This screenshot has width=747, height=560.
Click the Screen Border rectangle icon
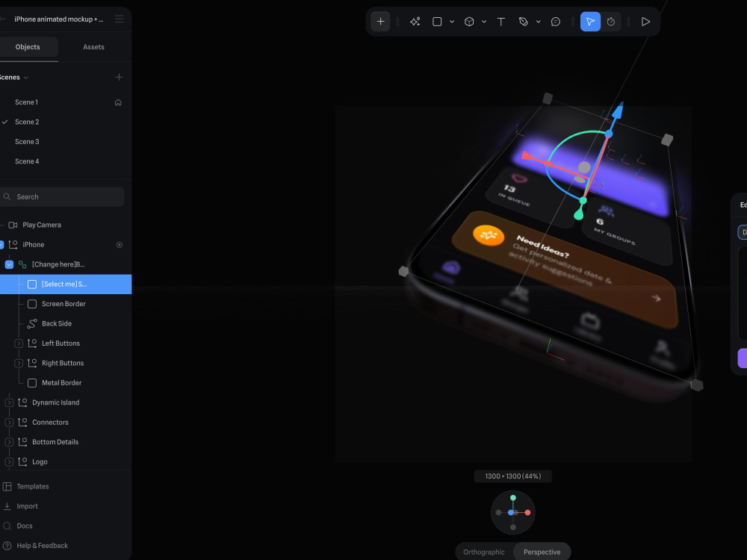tap(32, 304)
